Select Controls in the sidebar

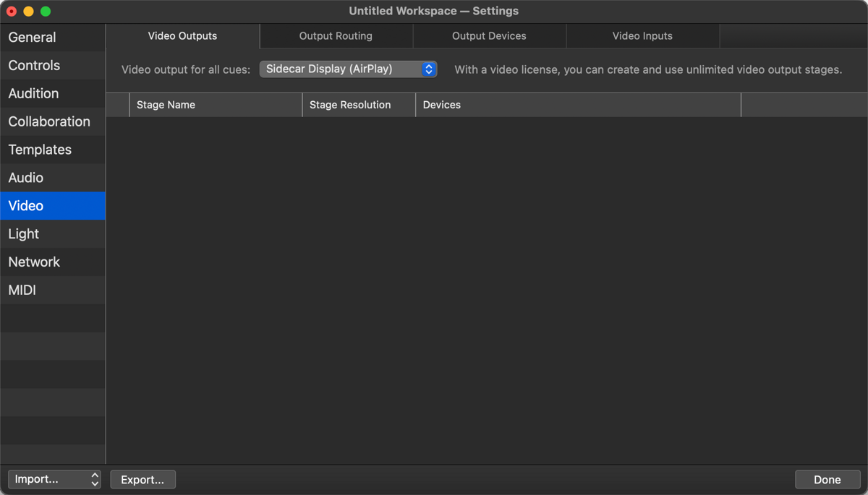point(53,66)
